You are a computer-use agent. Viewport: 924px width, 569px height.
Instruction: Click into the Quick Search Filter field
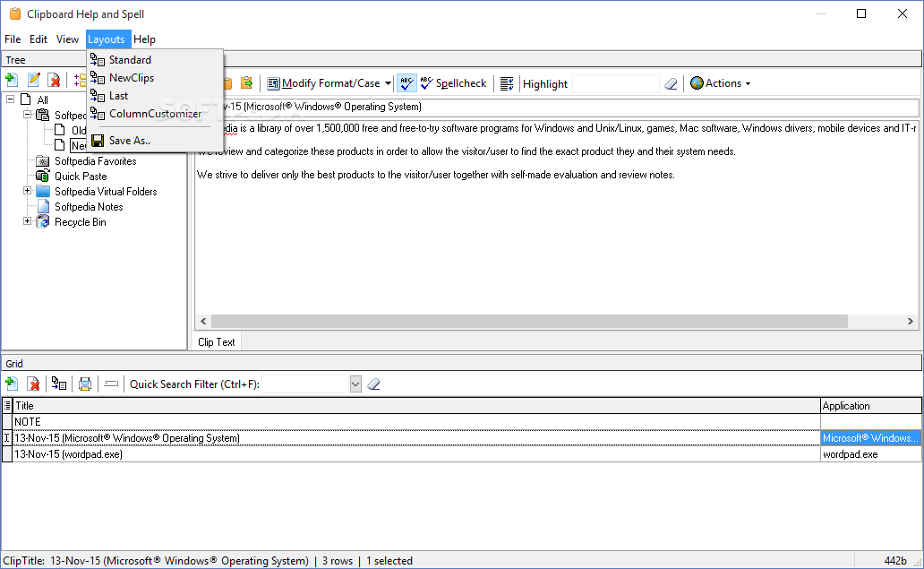pyautogui.click(x=306, y=384)
